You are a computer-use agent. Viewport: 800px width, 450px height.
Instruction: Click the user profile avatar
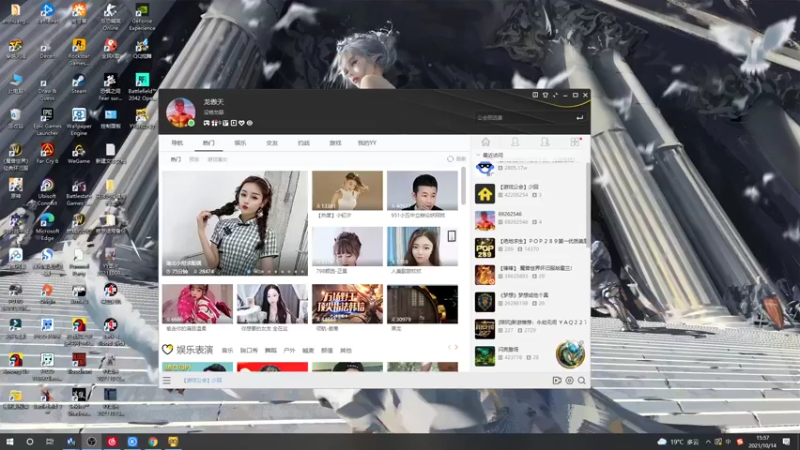pyautogui.click(x=180, y=112)
